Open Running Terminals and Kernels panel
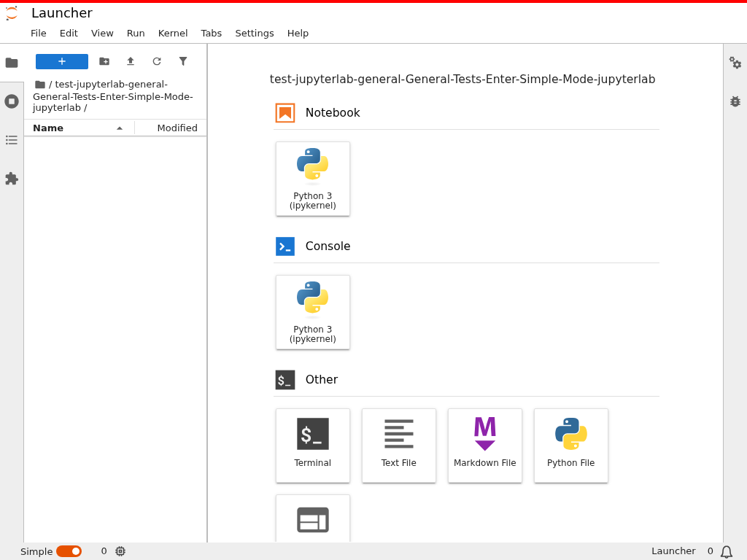This screenshot has width=747, height=560. (x=12, y=101)
